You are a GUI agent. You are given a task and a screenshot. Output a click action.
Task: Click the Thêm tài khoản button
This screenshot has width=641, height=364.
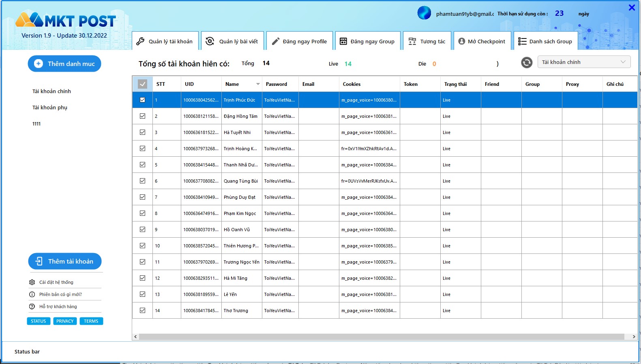[x=65, y=261]
